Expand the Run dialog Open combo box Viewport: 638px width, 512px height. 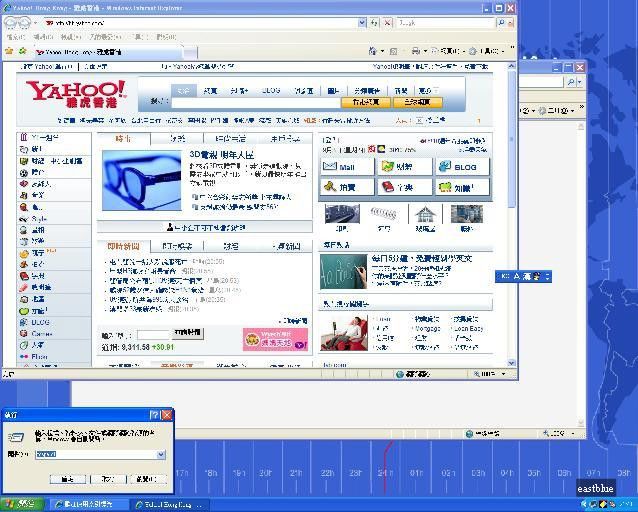pos(161,454)
